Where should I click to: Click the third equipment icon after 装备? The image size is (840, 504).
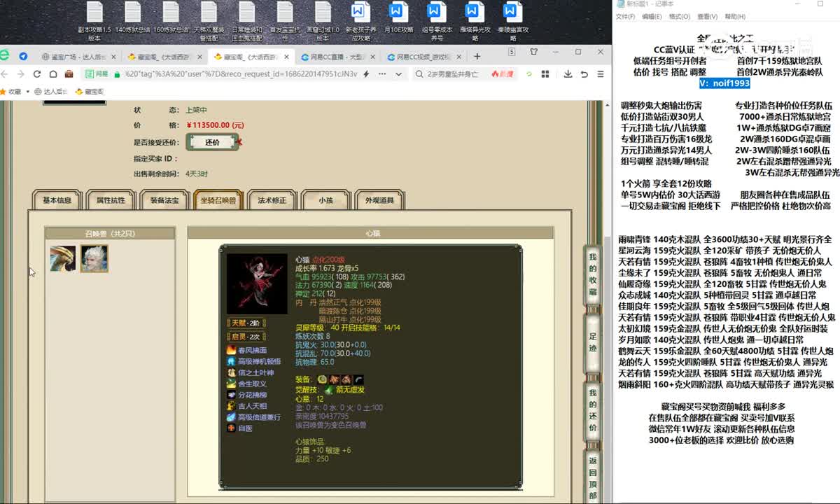tap(346, 379)
